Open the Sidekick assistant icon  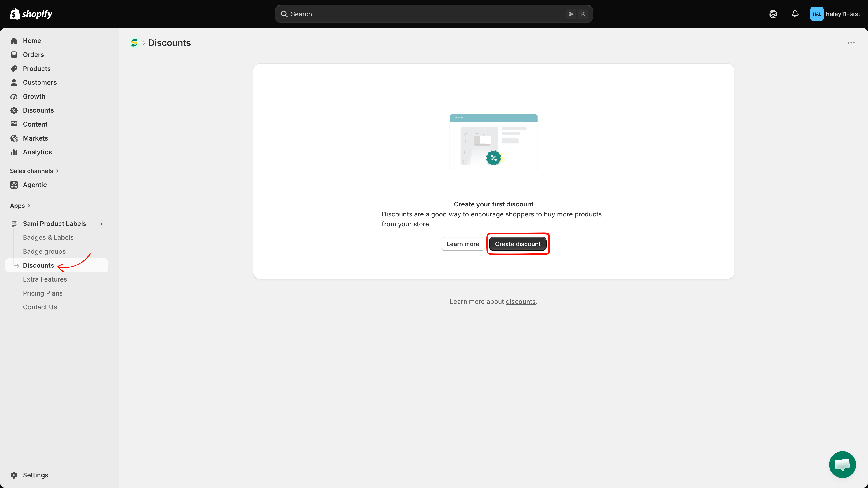[x=773, y=14]
